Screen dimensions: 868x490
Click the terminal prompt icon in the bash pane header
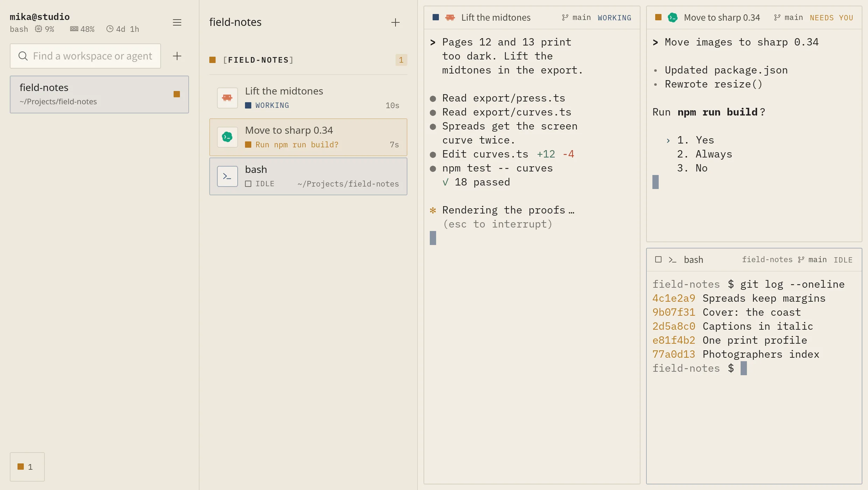672,260
